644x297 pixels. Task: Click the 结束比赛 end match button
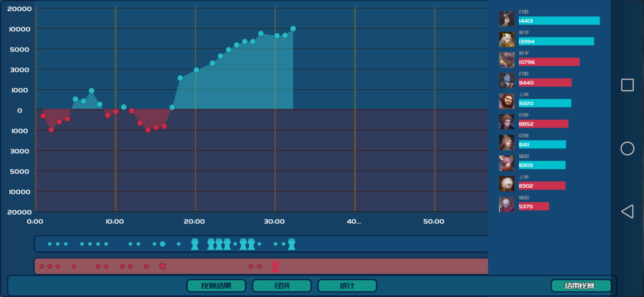pos(581,286)
